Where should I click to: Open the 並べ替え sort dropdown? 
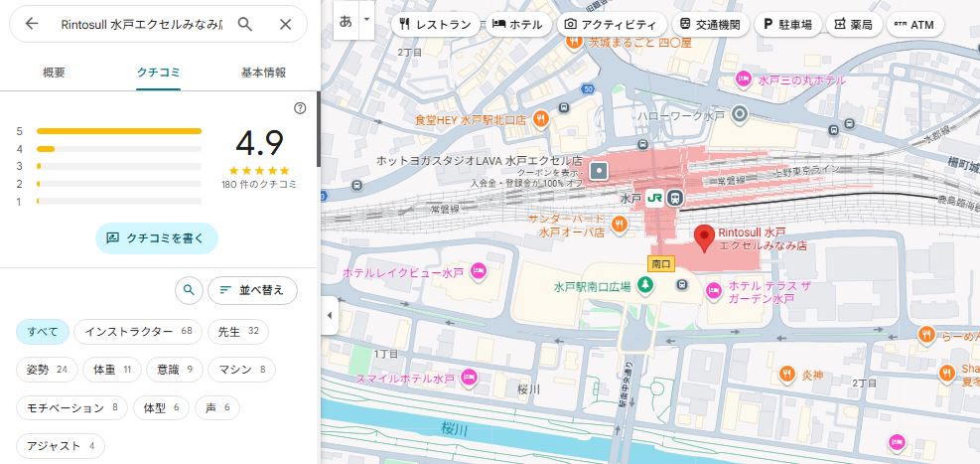(252, 290)
